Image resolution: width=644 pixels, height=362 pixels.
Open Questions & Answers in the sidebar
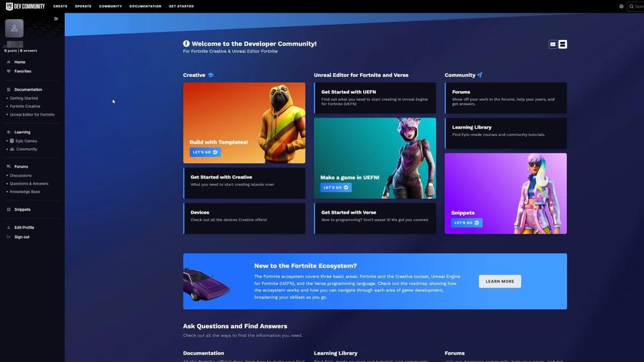pos(29,183)
